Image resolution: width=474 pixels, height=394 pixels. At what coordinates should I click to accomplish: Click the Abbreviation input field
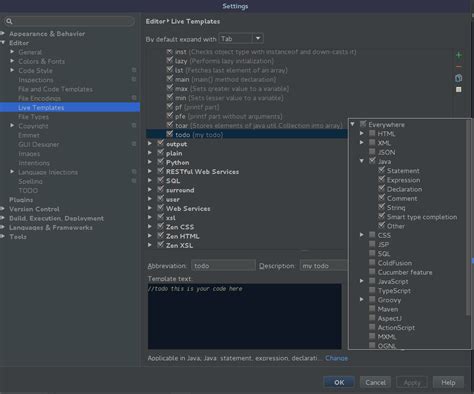pyautogui.click(x=223, y=266)
